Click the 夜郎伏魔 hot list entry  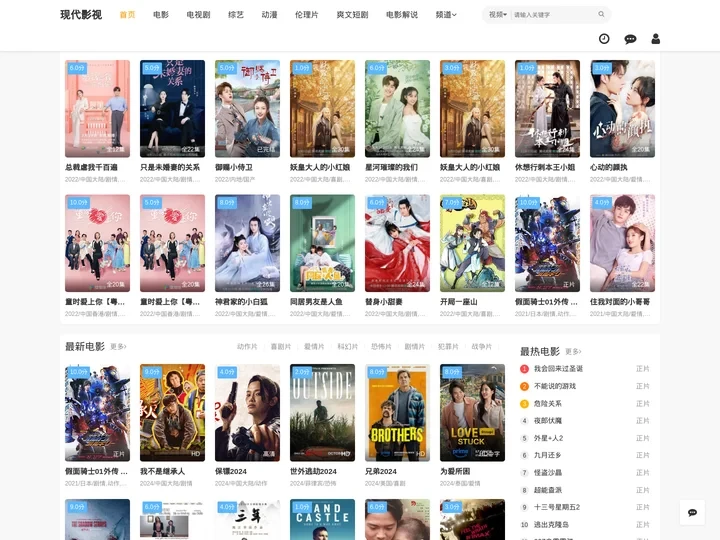coord(585,421)
